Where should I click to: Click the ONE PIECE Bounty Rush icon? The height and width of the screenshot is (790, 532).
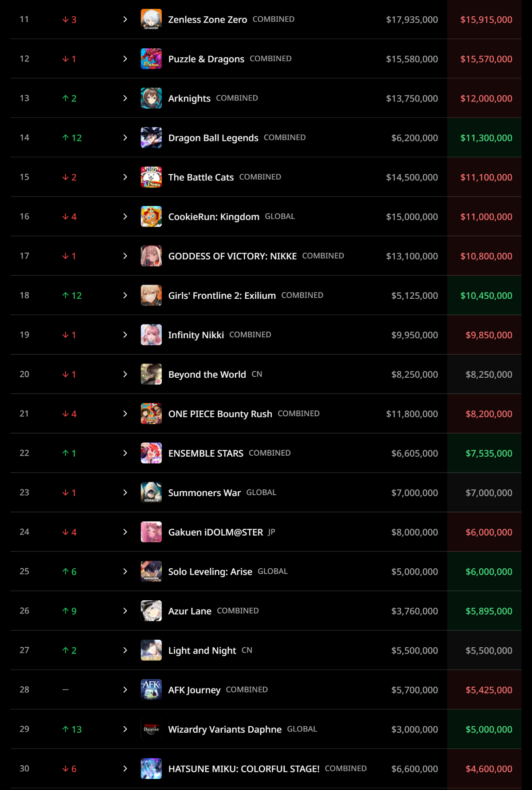point(151,414)
